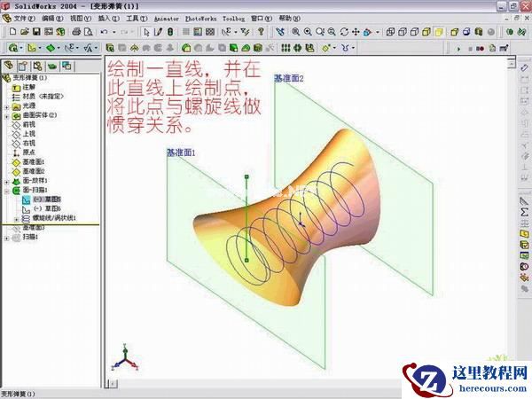Click the Print icon in the toolbar
The image size is (532, 399).
click(76, 32)
